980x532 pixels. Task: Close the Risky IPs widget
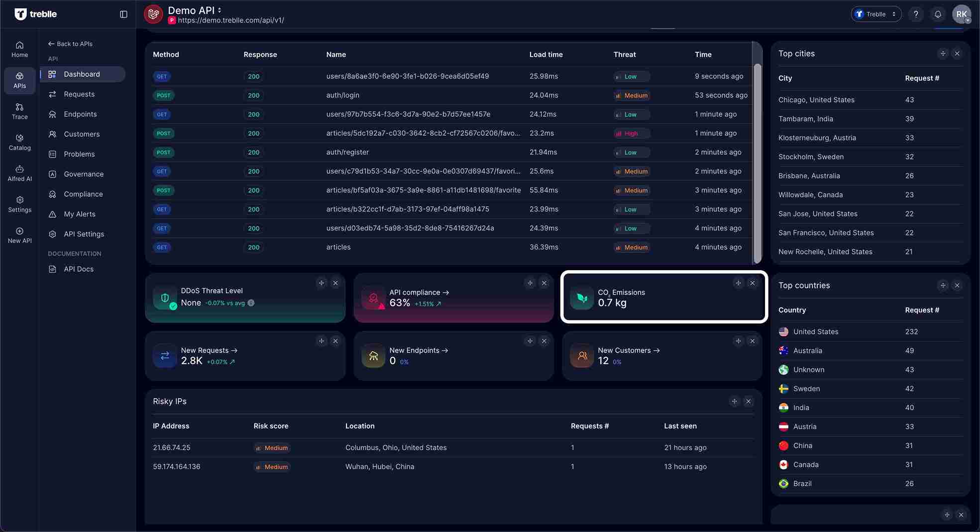coord(749,402)
